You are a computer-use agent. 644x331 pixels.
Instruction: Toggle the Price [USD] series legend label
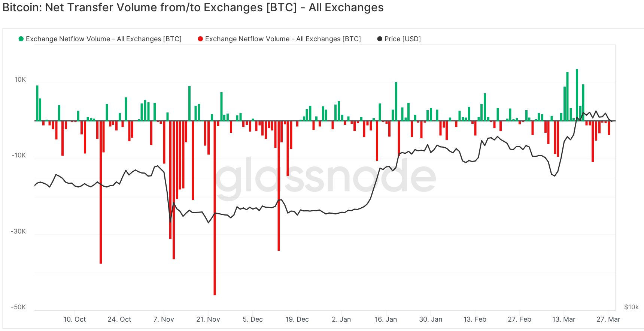coord(402,39)
